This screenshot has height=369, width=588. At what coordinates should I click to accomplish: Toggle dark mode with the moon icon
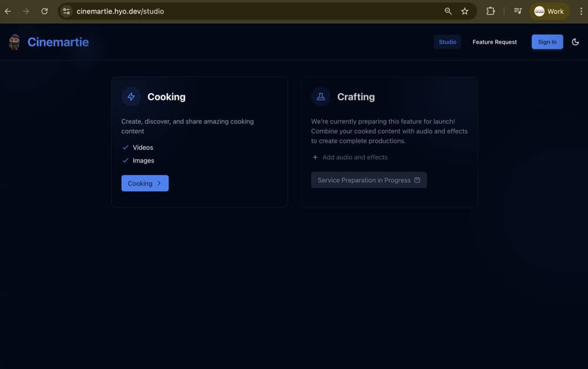pos(575,42)
